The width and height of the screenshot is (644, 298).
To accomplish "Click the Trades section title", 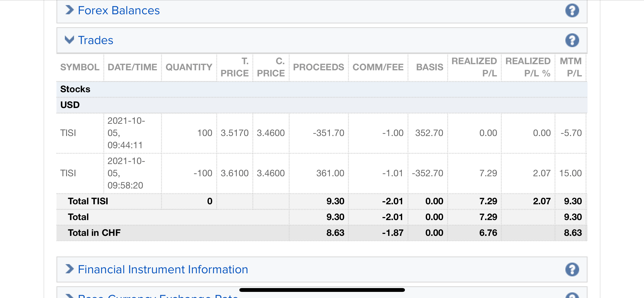I will coord(95,40).
